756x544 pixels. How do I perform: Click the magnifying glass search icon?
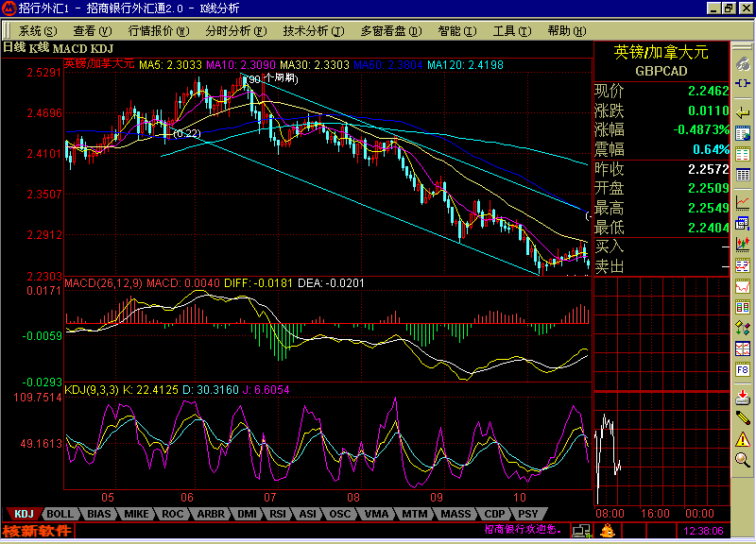click(743, 460)
